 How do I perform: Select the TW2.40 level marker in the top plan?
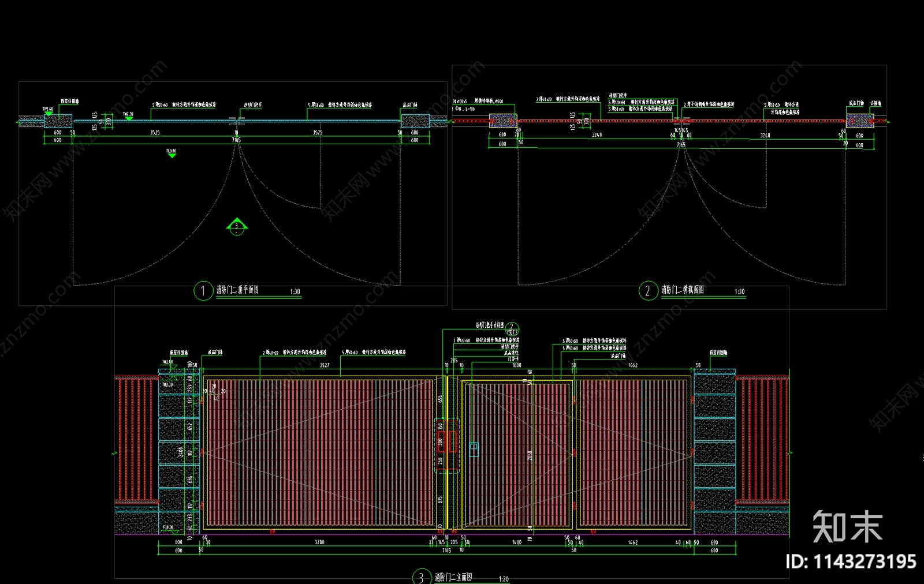click(48, 110)
